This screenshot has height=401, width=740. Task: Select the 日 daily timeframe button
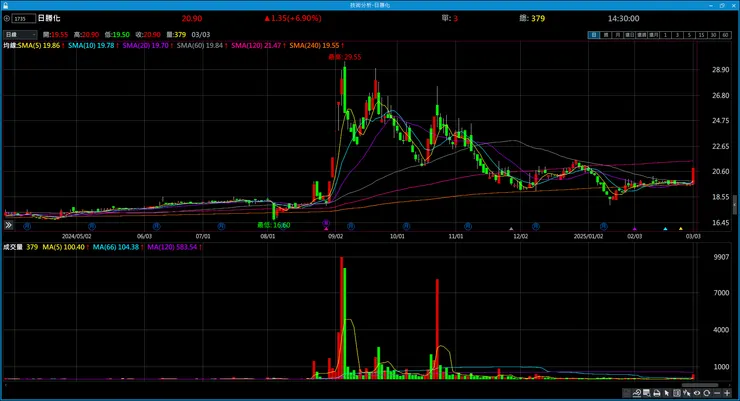pos(594,35)
